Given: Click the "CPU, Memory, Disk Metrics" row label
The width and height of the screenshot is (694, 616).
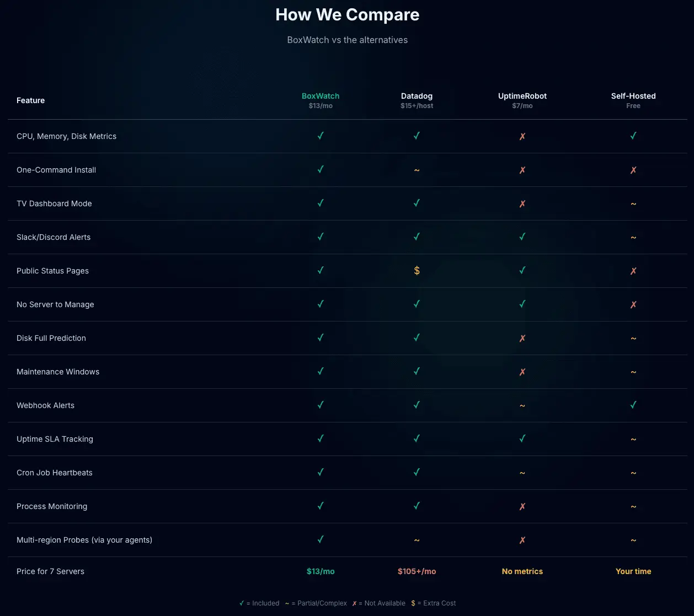Looking at the screenshot, I should tap(67, 136).
